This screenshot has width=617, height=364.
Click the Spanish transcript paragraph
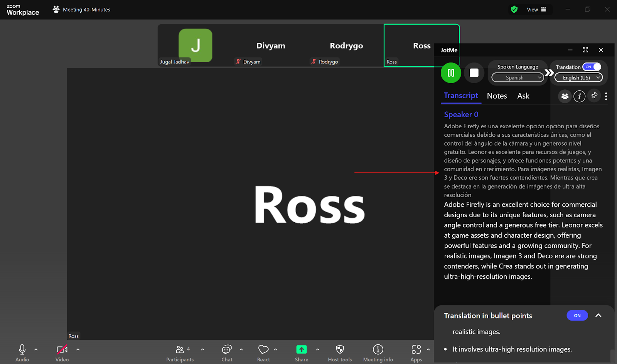click(x=523, y=160)
